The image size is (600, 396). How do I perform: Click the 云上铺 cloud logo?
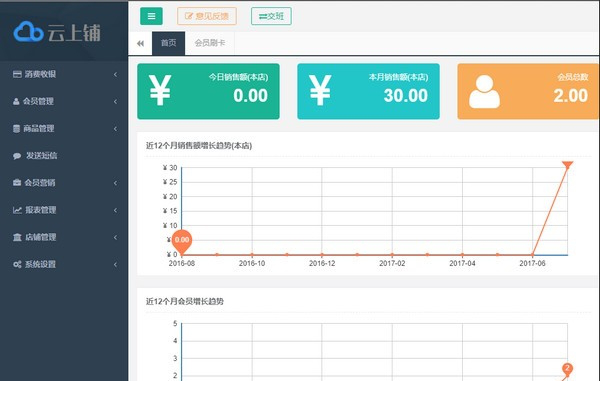pyautogui.click(x=57, y=32)
